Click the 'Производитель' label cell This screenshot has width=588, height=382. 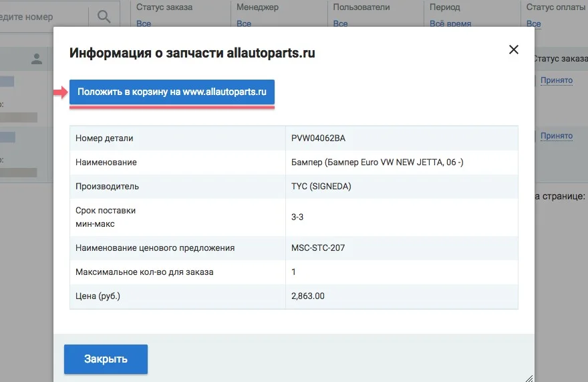point(177,186)
